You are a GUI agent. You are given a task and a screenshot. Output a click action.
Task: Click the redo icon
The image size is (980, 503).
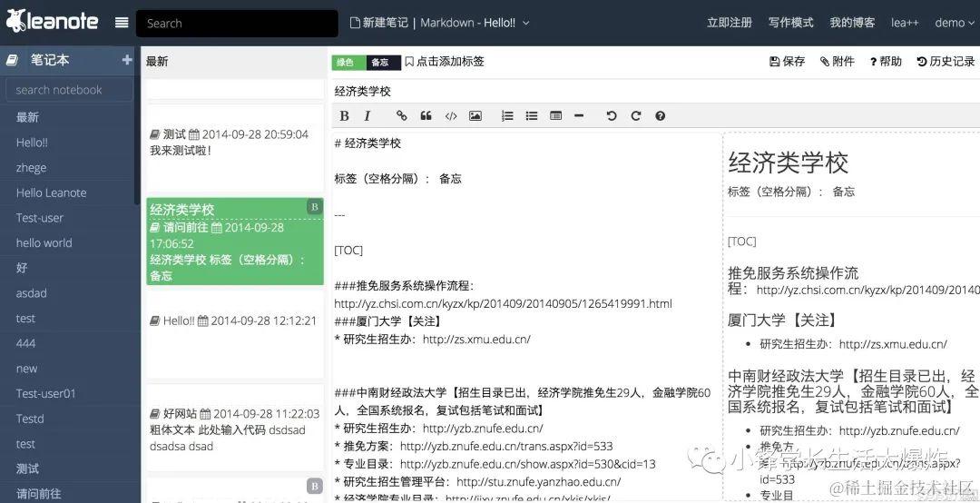(x=635, y=115)
